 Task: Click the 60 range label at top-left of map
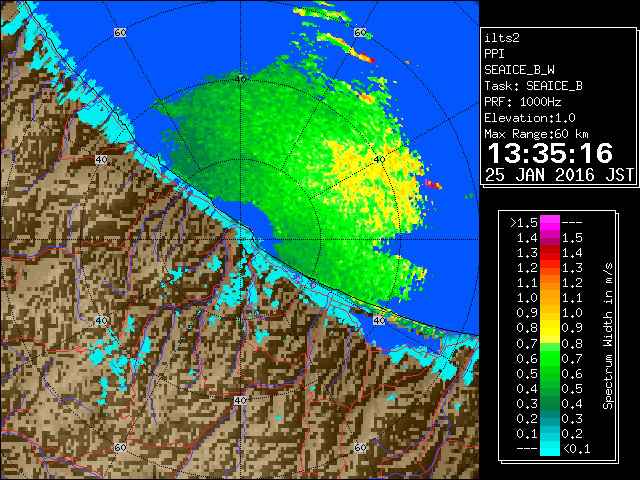click(x=120, y=32)
